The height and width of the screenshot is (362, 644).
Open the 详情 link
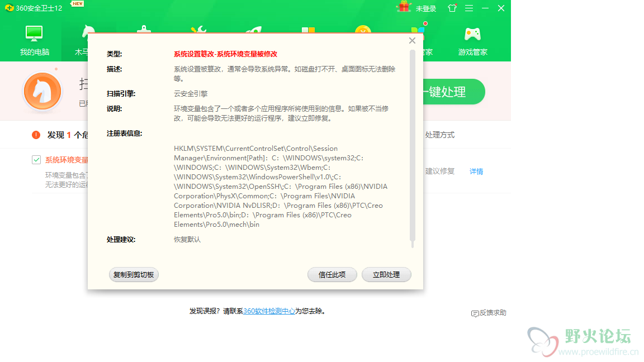pyautogui.click(x=476, y=172)
